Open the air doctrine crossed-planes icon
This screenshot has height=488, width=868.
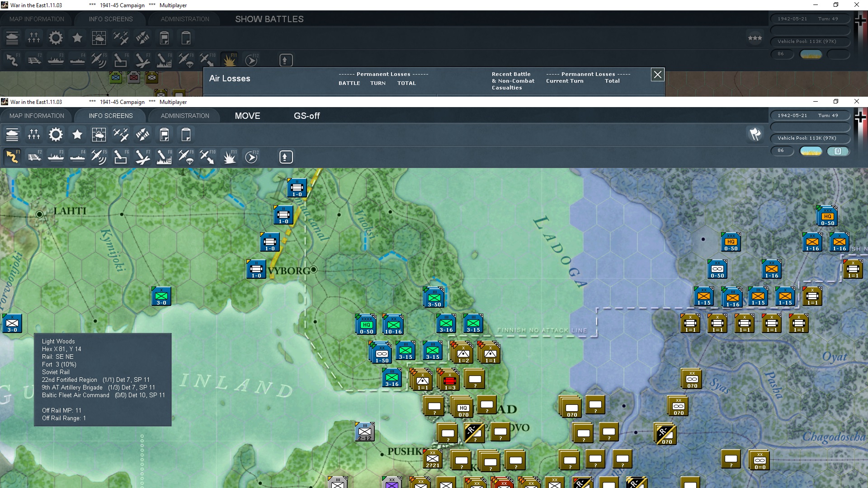121,134
